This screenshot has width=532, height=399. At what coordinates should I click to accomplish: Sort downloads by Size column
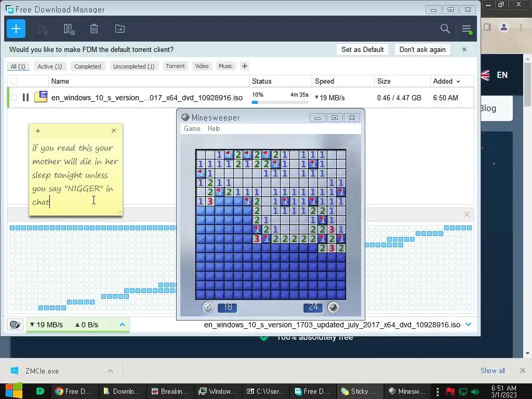click(x=384, y=82)
